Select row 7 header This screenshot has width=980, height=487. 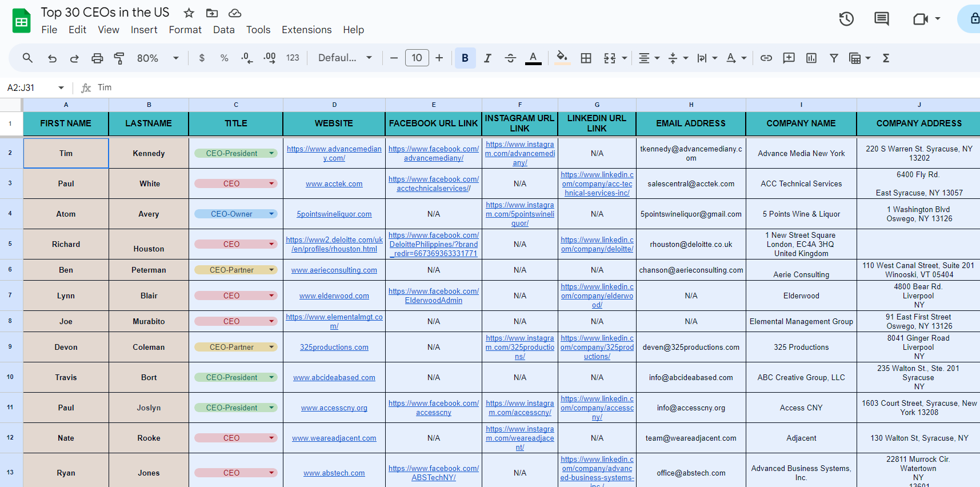tap(11, 296)
